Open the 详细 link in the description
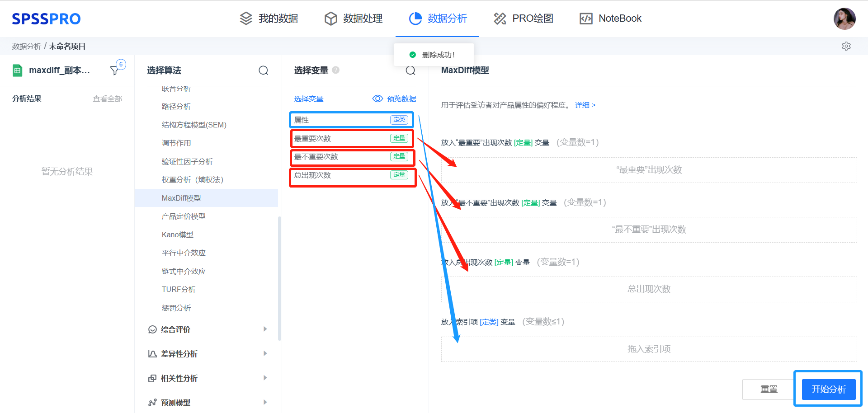Viewport: 868px width, 413px height. point(583,104)
